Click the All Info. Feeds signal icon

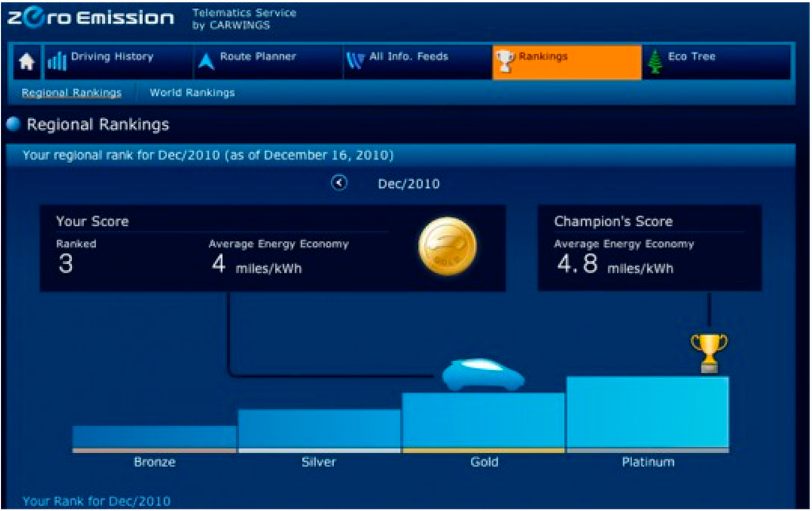click(354, 61)
